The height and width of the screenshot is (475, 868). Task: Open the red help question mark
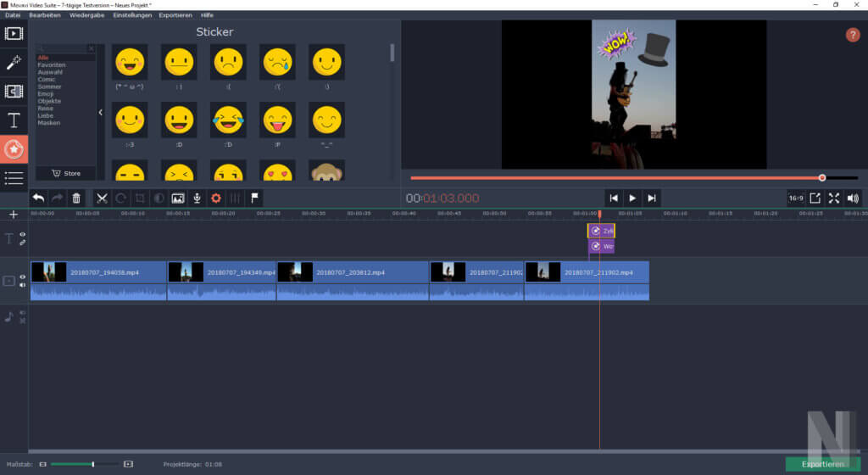pos(853,35)
